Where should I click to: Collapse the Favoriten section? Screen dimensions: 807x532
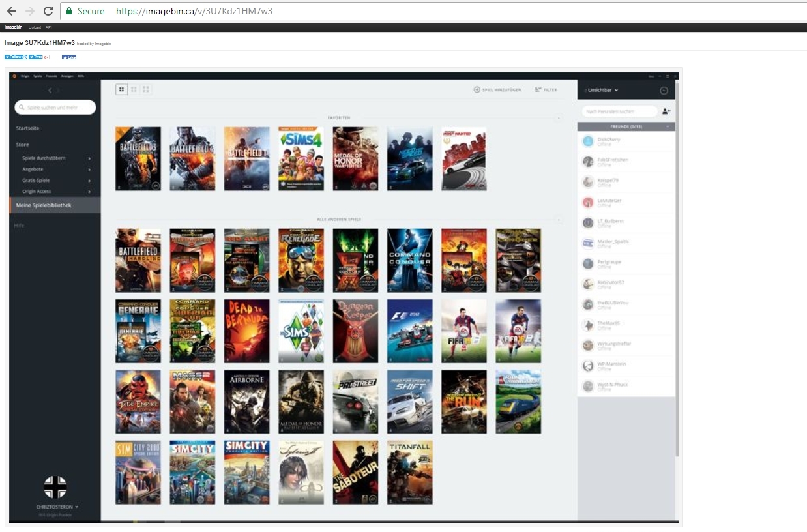coord(559,118)
